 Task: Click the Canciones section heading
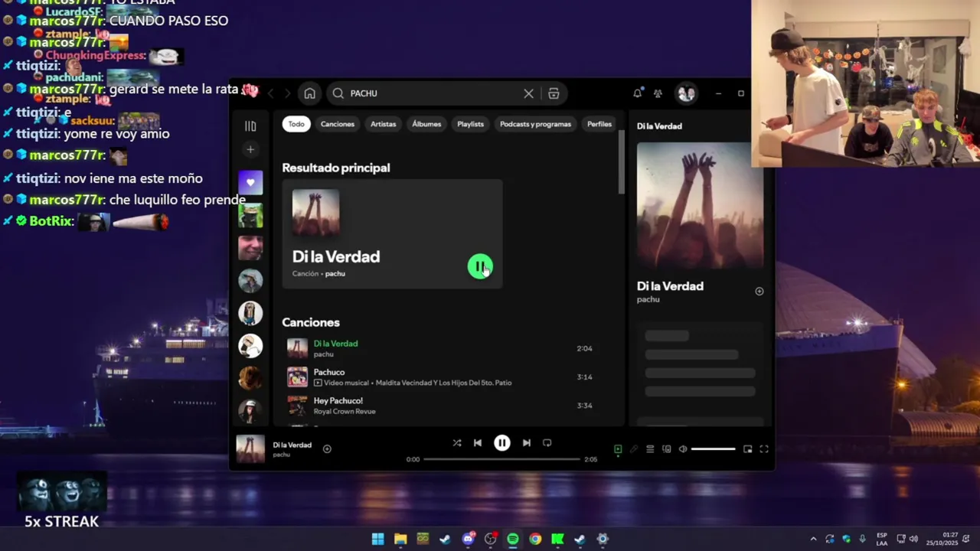[311, 323]
